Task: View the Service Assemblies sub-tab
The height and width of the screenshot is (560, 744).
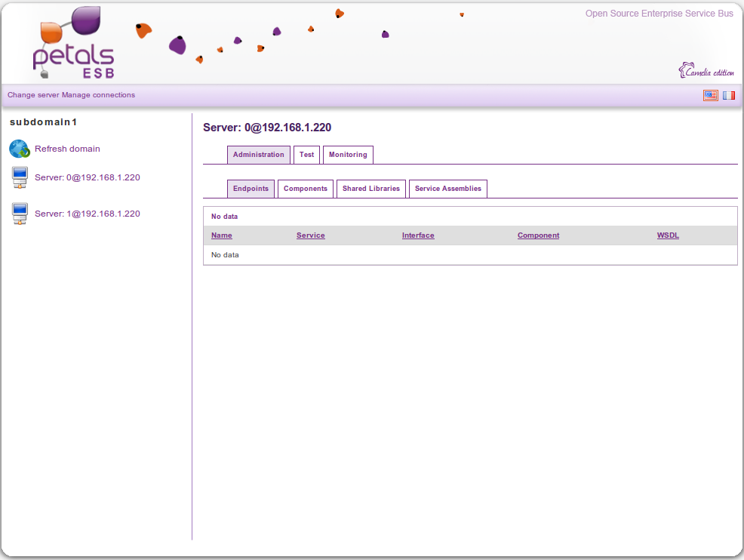Action: click(x=447, y=189)
